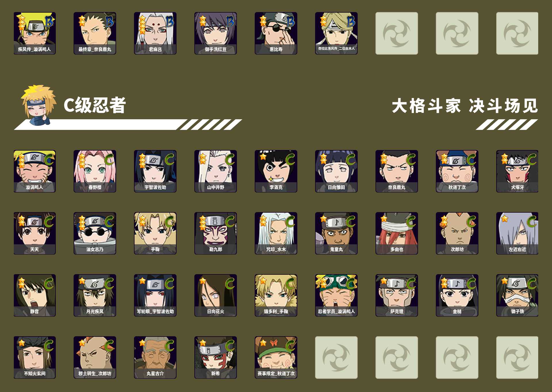Open the 丸星古介 old man character card
The height and width of the screenshot is (392, 552).
(x=155, y=358)
